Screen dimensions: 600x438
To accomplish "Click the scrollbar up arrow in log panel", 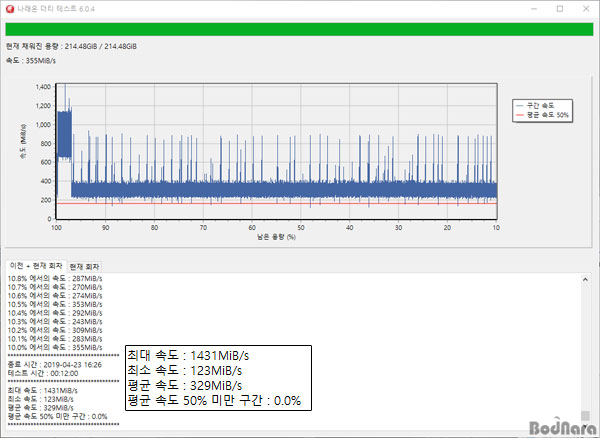I will coord(589,278).
